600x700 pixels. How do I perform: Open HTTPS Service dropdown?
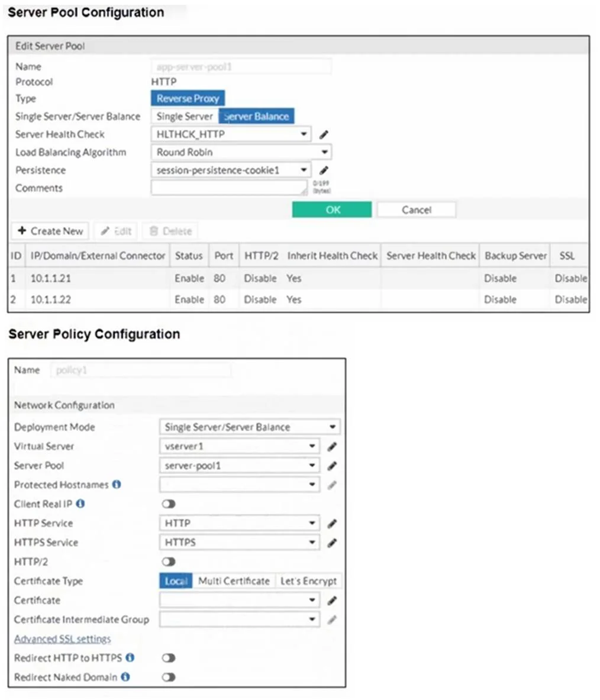tap(239, 543)
